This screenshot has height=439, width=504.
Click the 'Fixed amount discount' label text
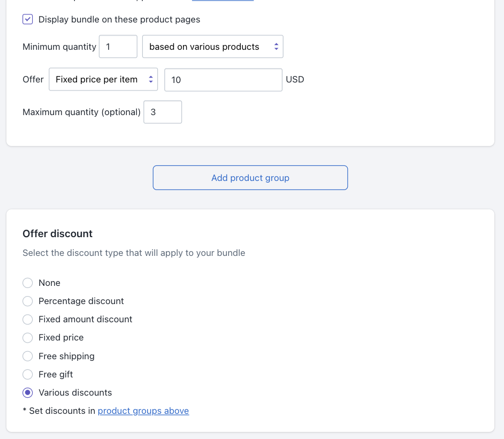pos(86,320)
